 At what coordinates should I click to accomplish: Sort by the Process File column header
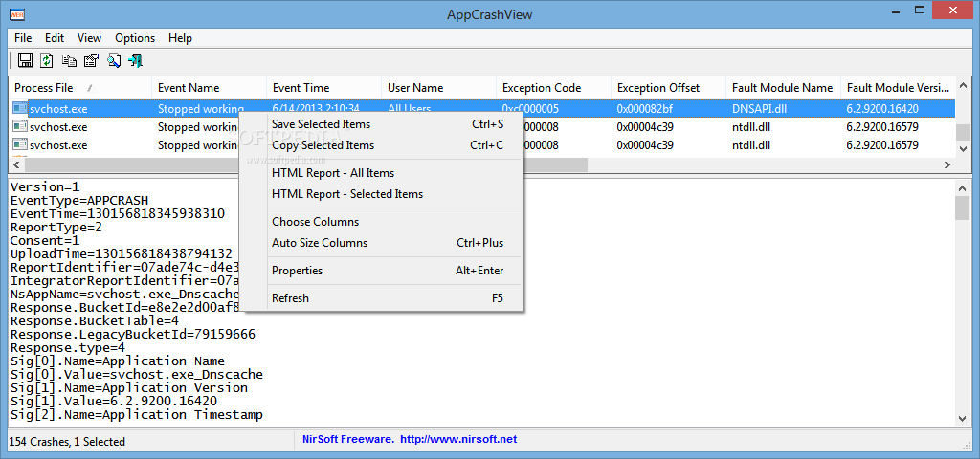coord(80,88)
